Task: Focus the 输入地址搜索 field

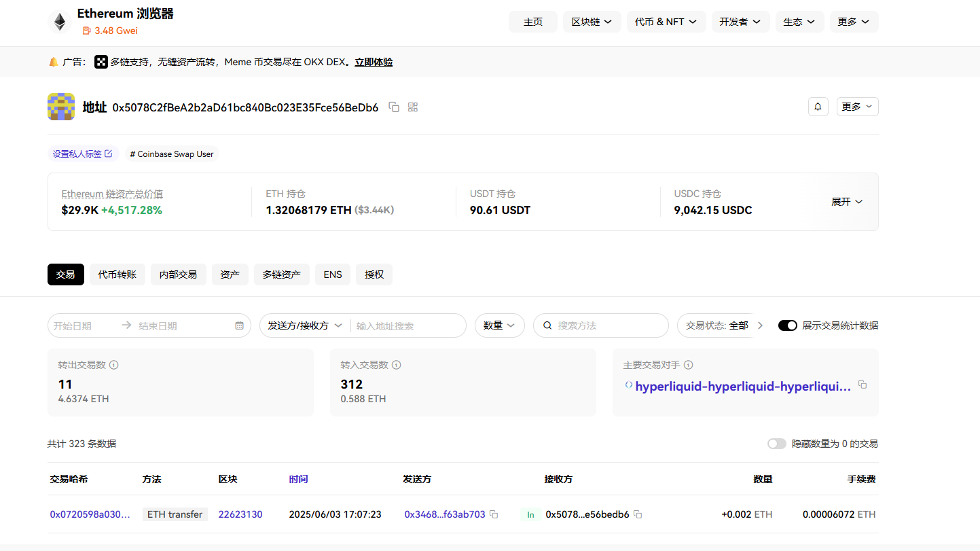Action: [407, 325]
